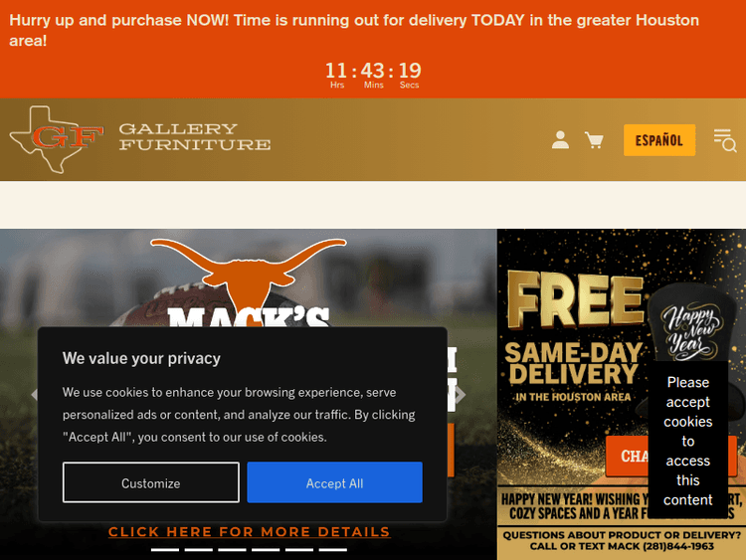The width and height of the screenshot is (746, 560).
Task: Select the first carousel slide indicator
Action: coord(165,550)
